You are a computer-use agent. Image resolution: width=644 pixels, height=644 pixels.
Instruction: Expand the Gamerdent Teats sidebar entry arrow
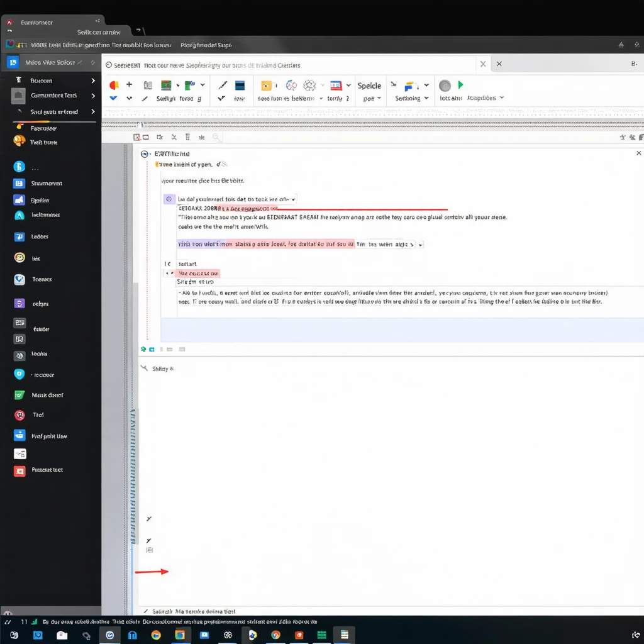tap(93, 96)
